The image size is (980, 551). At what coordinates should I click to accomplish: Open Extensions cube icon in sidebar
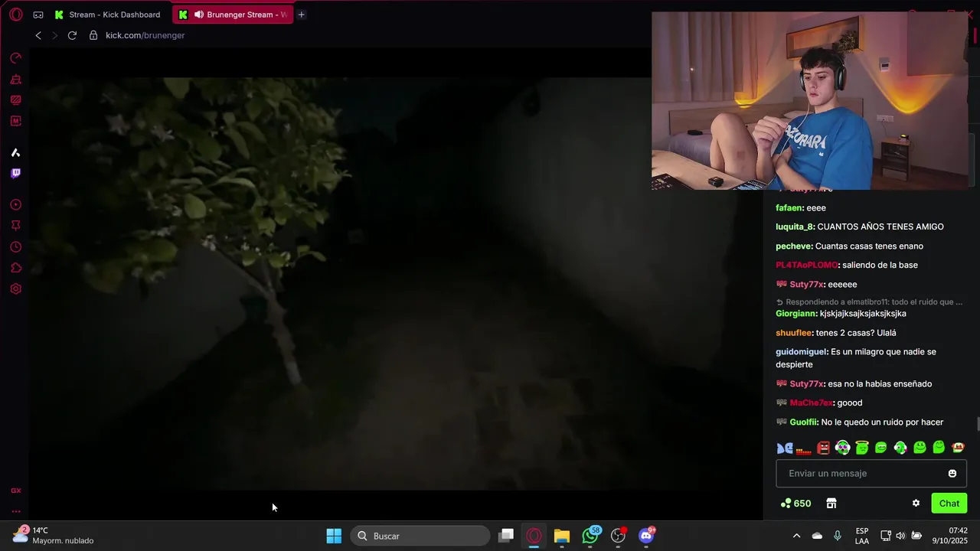pyautogui.click(x=15, y=268)
